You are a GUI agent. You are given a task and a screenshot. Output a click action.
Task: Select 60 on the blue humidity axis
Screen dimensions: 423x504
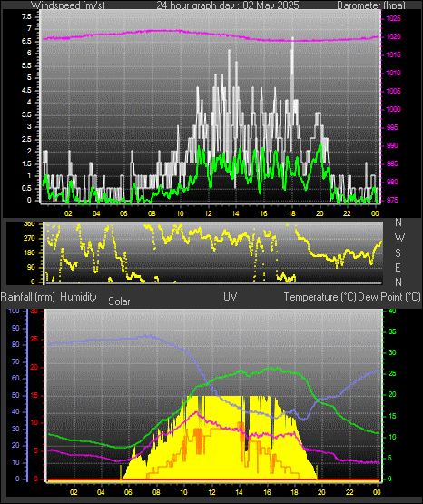point(15,378)
